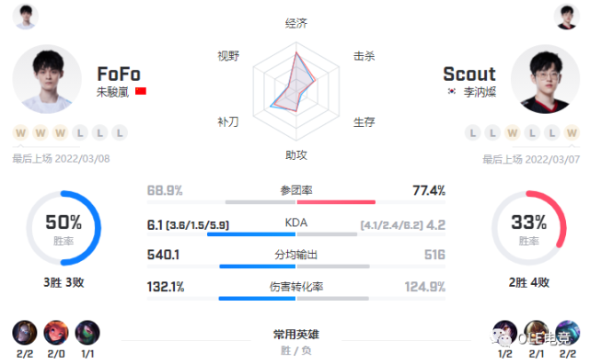Click the China flag next to 朱駿嵐
The width and height of the screenshot is (590, 364).
point(141,91)
